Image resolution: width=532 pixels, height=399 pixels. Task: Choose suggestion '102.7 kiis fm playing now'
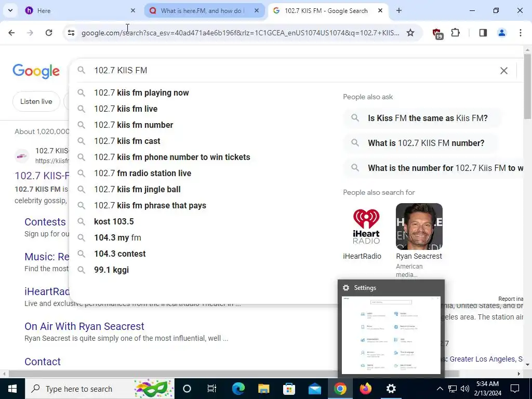(x=141, y=92)
